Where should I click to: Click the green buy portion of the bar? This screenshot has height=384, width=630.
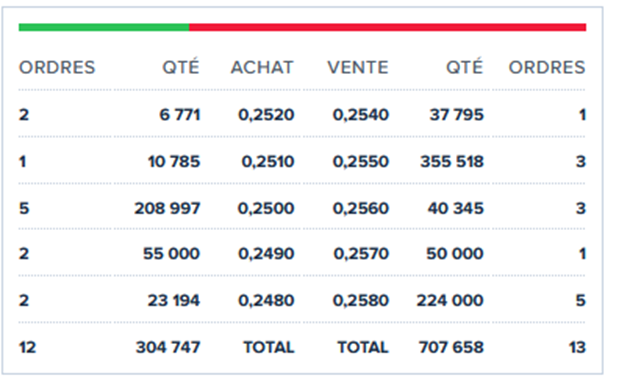point(104,27)
